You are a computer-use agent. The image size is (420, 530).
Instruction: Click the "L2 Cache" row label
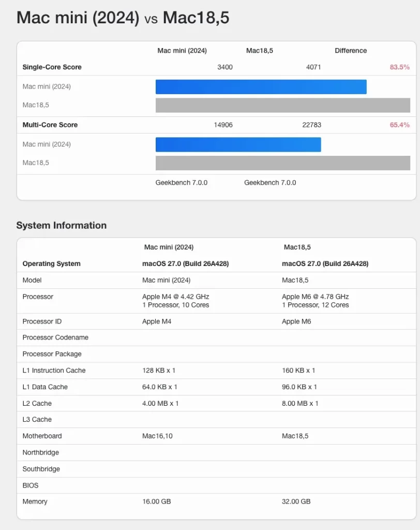coord(37,403)
